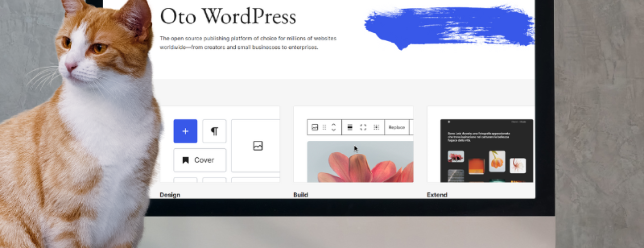Click the image block type icon in toolbar
Screen dimensions: 644x248
(x=315, y=127)
